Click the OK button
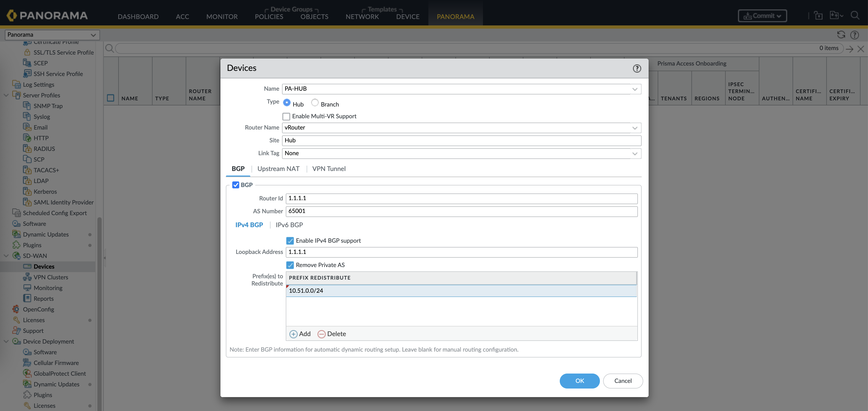The image size is (868, 411). [579, 381]
